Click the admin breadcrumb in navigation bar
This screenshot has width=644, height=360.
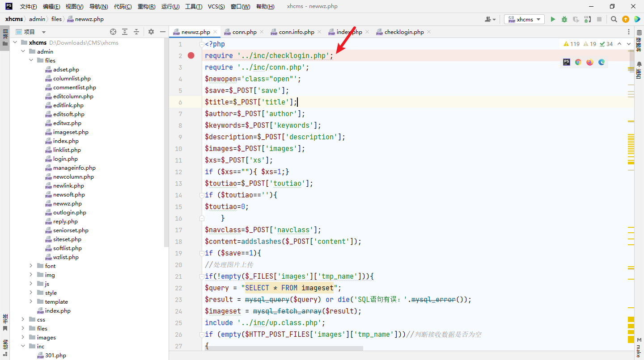pyautogui.click(x=37, y=19)
